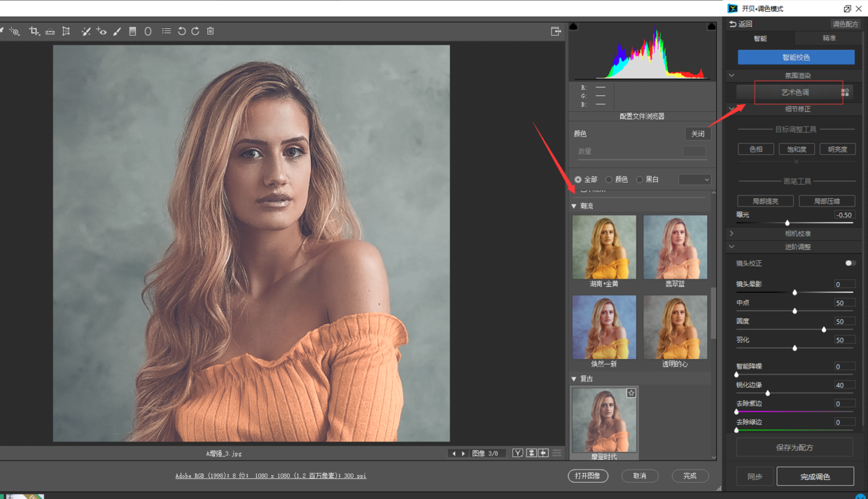Click grid icon beside 艺术色调
This screenshot has width=868, height=499.
(x=845, y=92)
